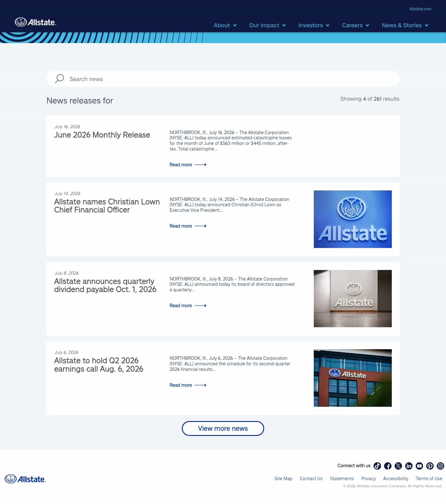The width and height of the screenshot is (446, 504).
Task: Click the arrow beside Read more for Christian Lown article
Action: pyautogui.click(x=200, y=226)
